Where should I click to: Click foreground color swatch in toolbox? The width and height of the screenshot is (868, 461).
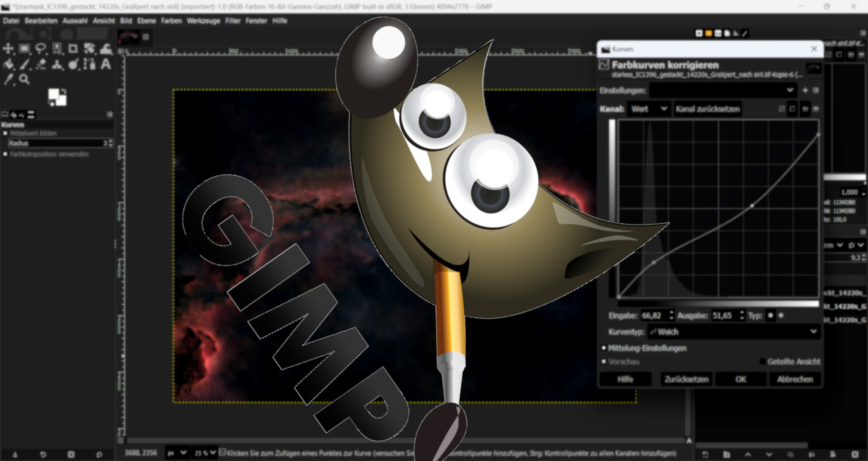54,94
